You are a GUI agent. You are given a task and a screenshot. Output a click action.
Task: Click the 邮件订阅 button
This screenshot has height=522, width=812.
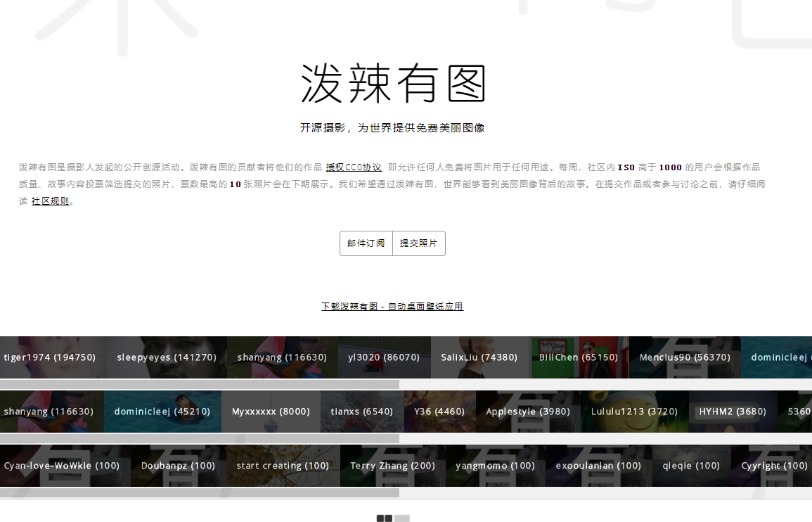(366, 243)
